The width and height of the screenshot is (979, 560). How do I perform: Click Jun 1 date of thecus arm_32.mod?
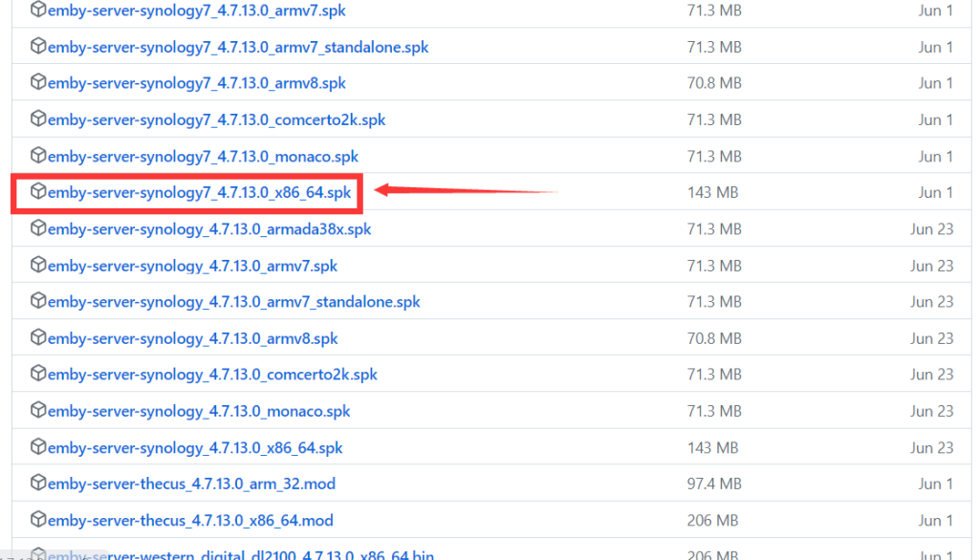pyautogui.click(x=935, y=484)
